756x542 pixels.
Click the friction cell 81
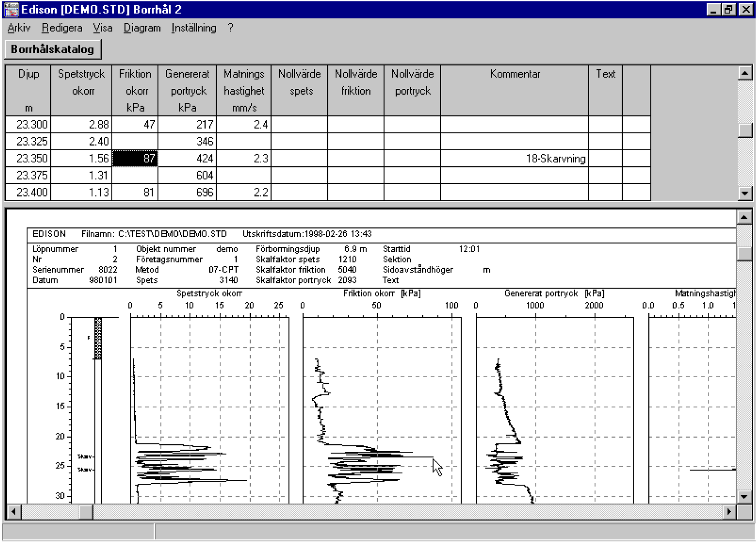[135, 192]
